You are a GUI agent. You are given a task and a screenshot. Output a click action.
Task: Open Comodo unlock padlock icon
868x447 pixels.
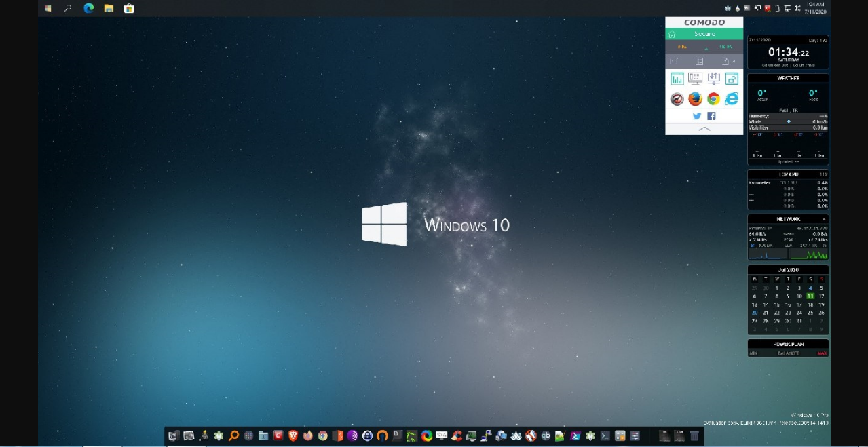(732, 79)
